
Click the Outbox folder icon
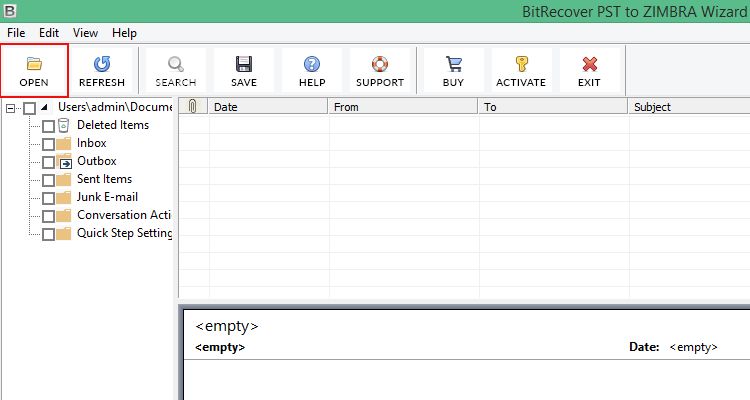tap(64, 161)
